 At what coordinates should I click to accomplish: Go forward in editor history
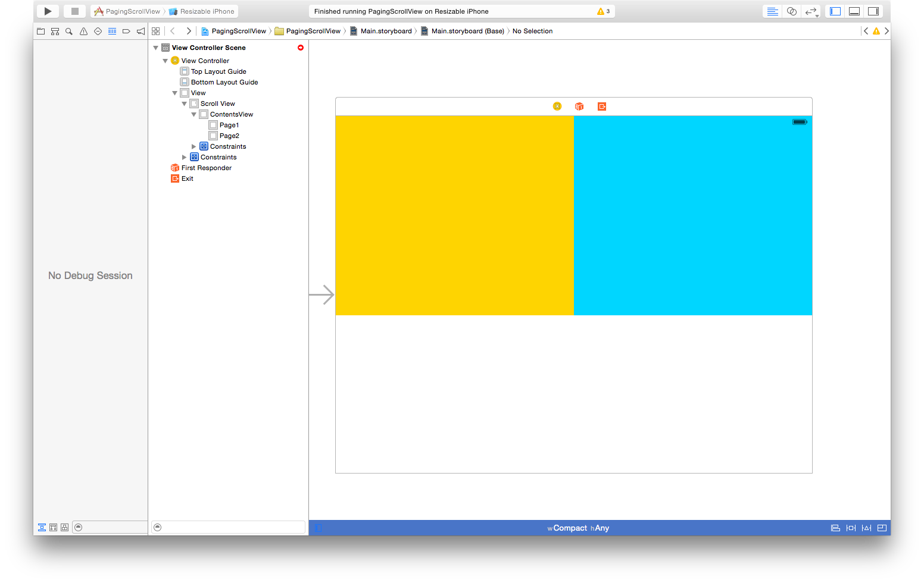tap(189, 31)
